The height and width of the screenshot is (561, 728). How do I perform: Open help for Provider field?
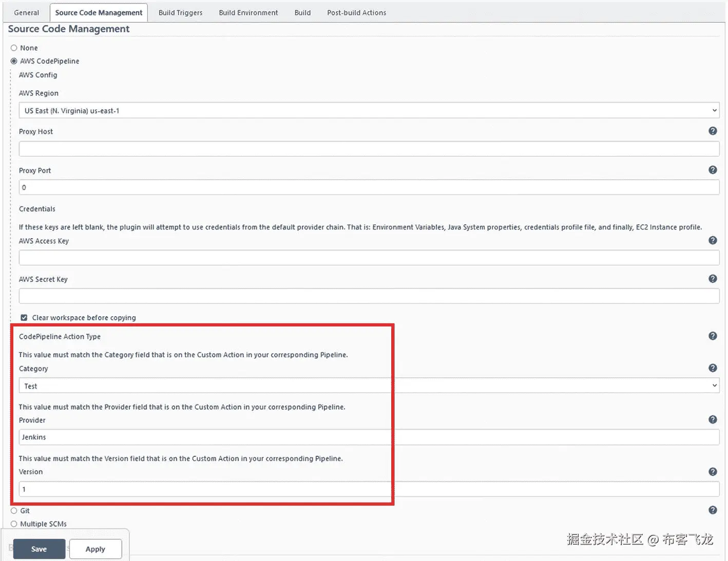pos(713,419)
